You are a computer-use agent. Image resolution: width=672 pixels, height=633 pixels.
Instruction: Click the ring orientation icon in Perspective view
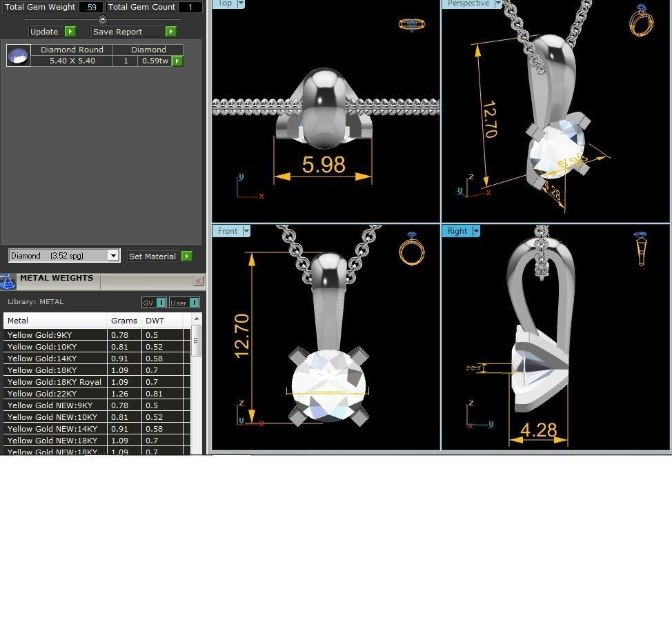pyautogui.click(x=641, y=20)
